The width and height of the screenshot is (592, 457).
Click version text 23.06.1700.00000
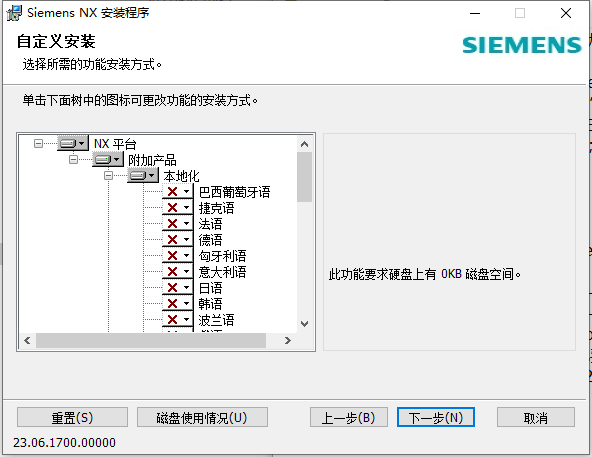click(65, 442)
